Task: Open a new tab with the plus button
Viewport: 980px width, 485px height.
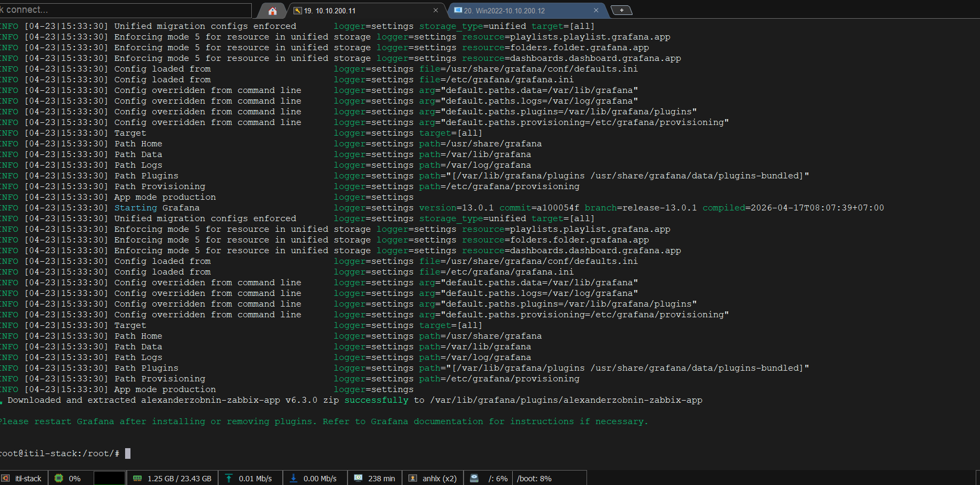Action: coord(621,10)
